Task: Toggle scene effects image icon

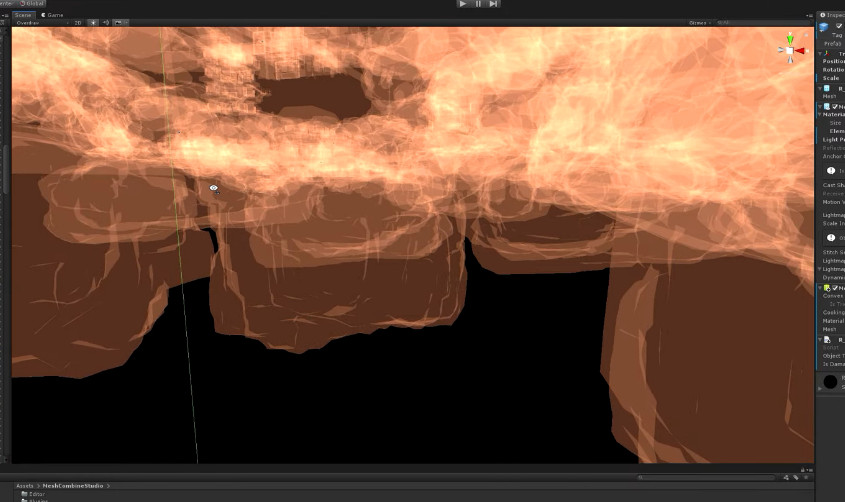Action: (x=118, y=23)
